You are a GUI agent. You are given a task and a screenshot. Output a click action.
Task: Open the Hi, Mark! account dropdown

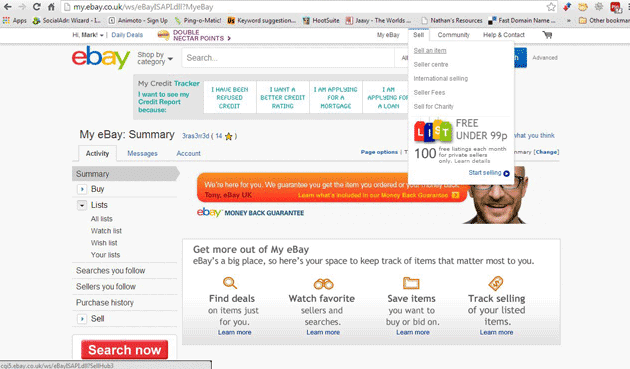[x=88, y=35]
